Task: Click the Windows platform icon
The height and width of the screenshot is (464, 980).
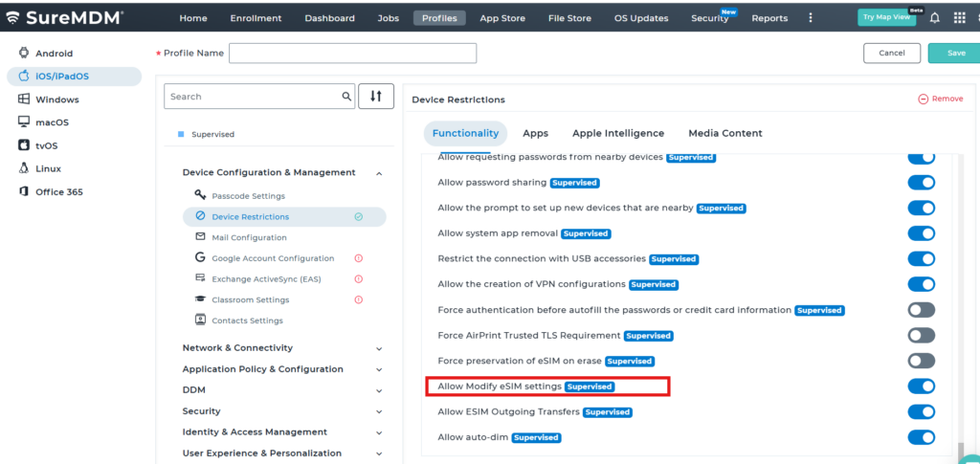Action: pyautogui.click(x=24, y=99)
